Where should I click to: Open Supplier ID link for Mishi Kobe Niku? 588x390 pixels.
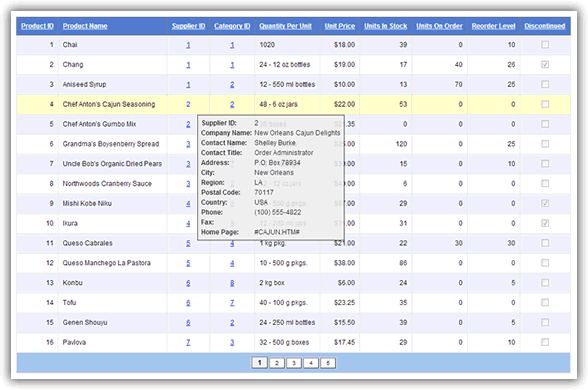pyautogui.click(x=188, y=204)
